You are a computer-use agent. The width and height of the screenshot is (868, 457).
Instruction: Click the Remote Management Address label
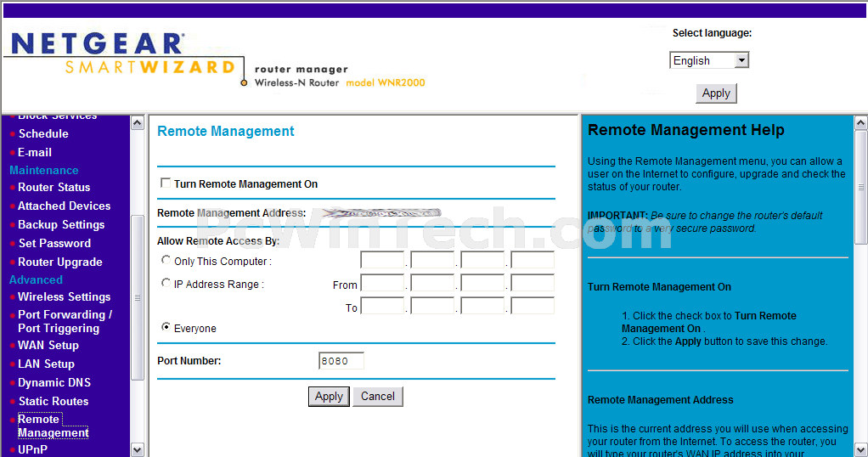point(231,212)
